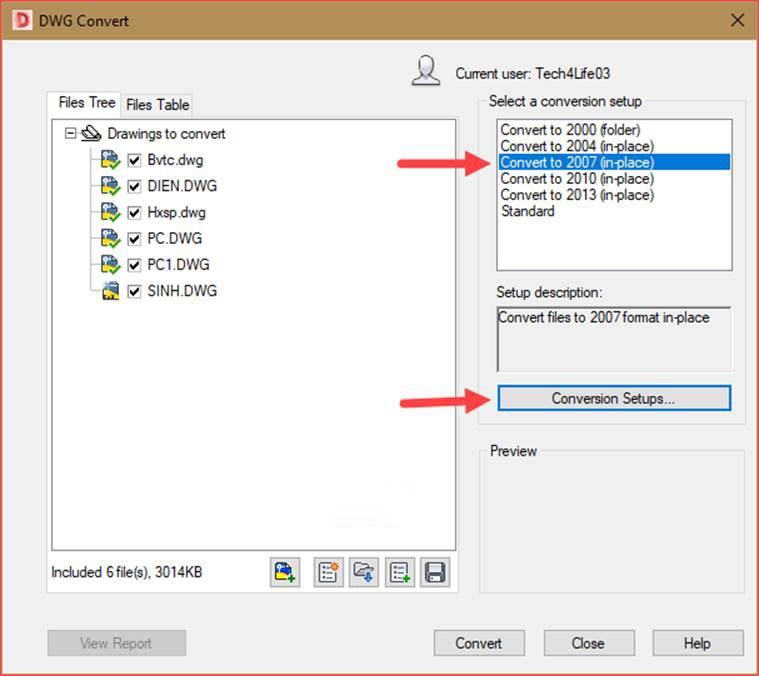Image resolution: width=759 pixels, height=676 pixels.
Task: Uncheck the DIEN.DWG checkbox
Action: pos(134,186)
